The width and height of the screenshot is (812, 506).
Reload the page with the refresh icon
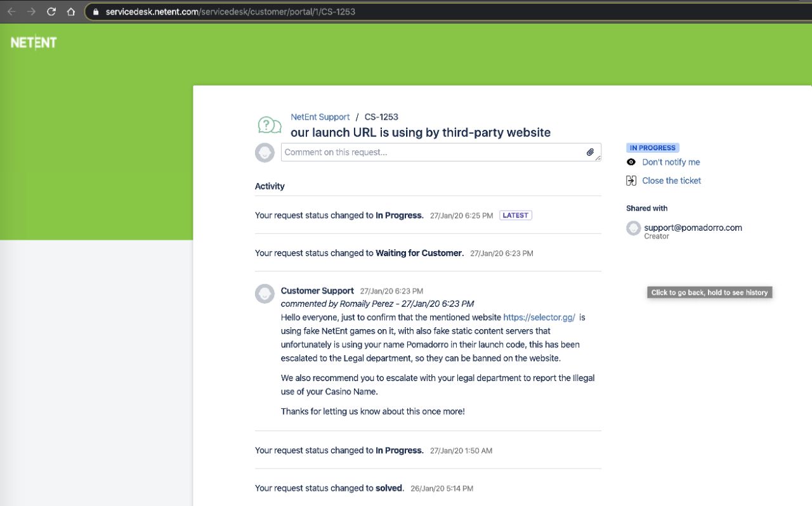pos(51,11)
